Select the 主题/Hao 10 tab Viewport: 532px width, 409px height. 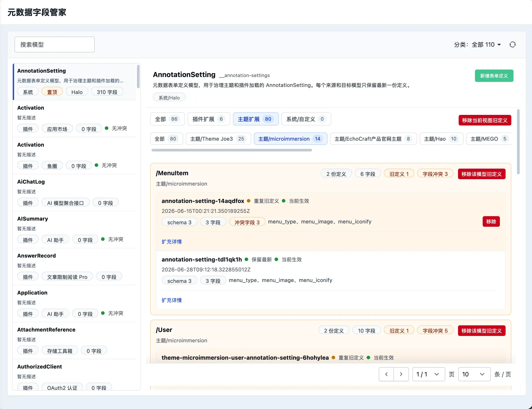[x=441, y=139]
